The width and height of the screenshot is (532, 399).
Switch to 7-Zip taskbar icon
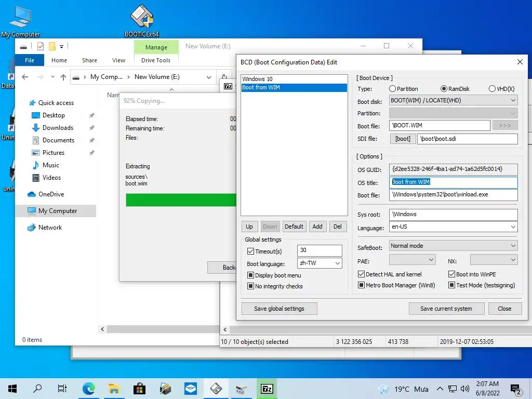267,389
